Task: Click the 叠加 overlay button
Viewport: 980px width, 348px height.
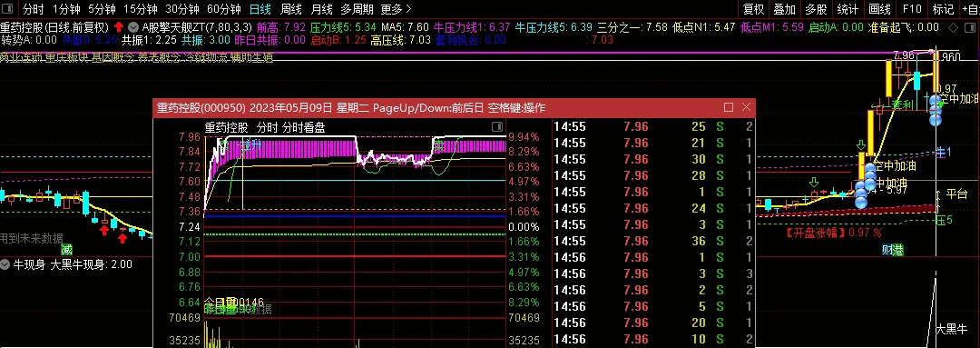Action: pyautogui.click(x=784, y=9)
